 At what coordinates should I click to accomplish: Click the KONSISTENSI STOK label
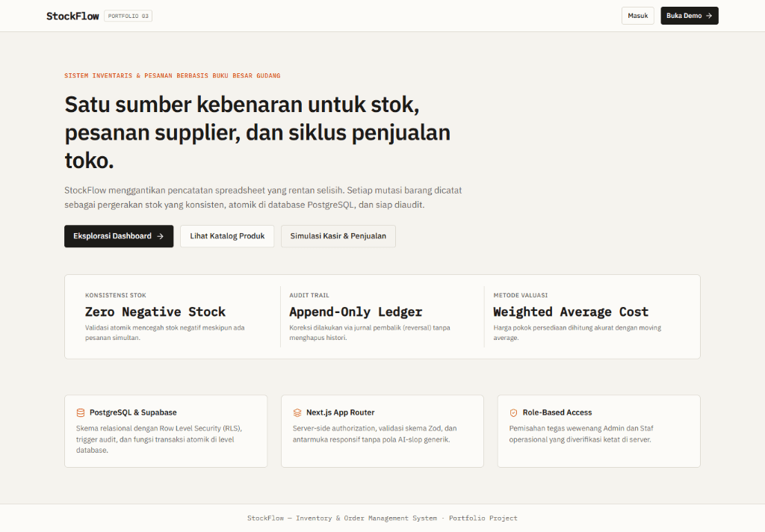tap(116, 295)
